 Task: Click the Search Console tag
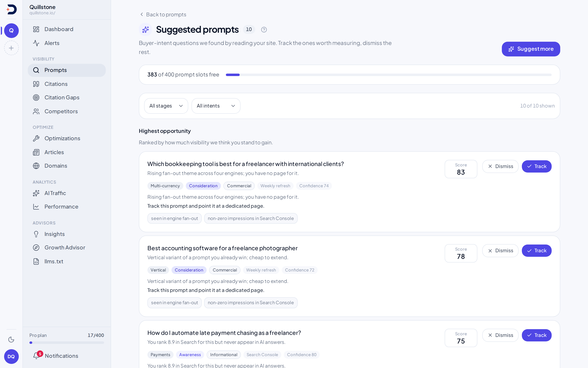262,355
